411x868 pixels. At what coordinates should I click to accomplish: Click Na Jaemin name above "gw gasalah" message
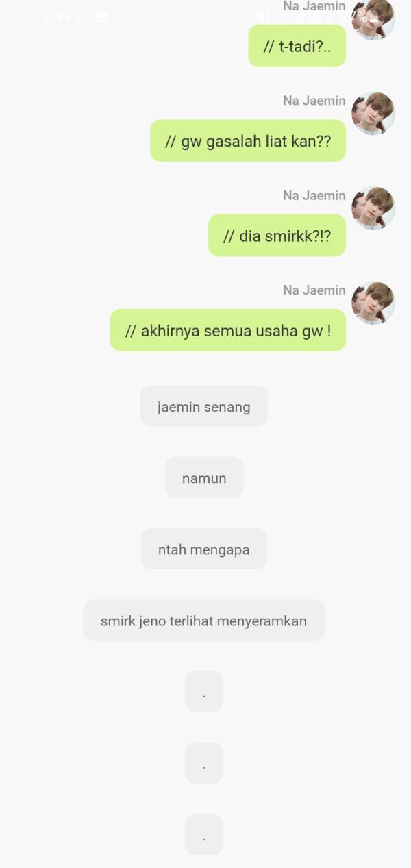click(x=314, y=101)
